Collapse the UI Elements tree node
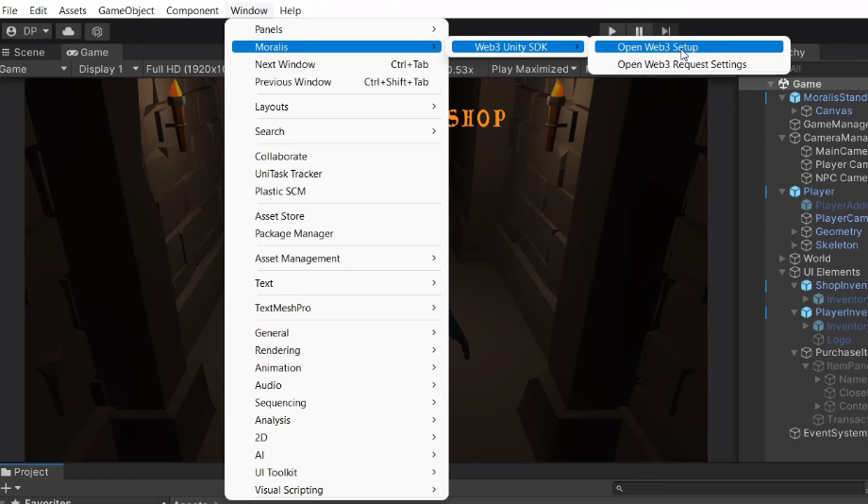The width and height of the screenshot is (868, 504). [x=782, y=272]
